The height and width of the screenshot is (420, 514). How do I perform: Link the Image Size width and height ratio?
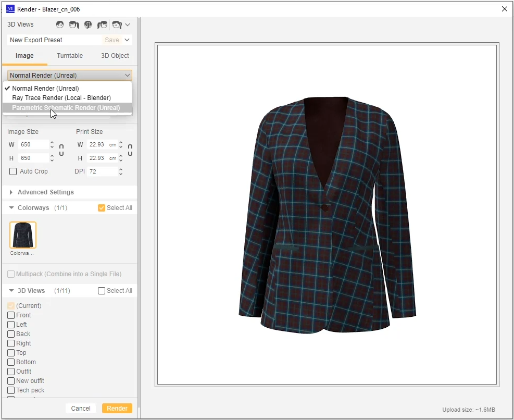[x=61, y=151]
